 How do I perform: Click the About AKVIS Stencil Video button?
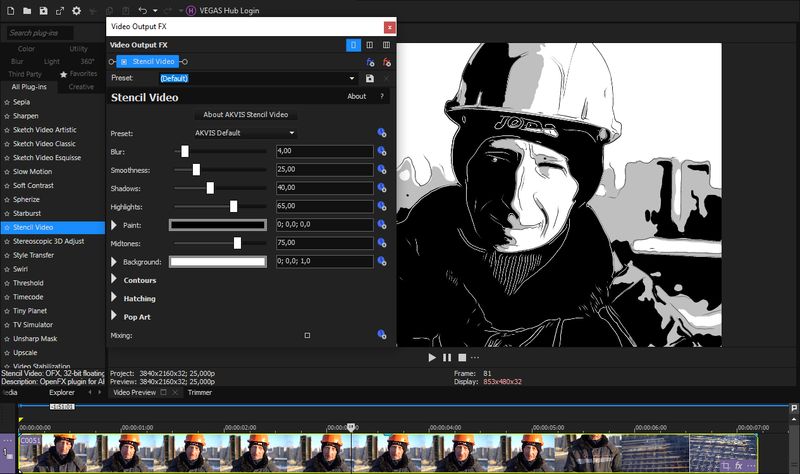coord(245,114)
